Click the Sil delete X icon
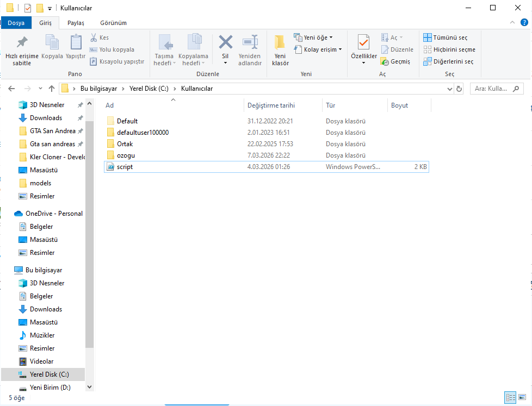This screenshot has width=532, height=406. [226, 42]
